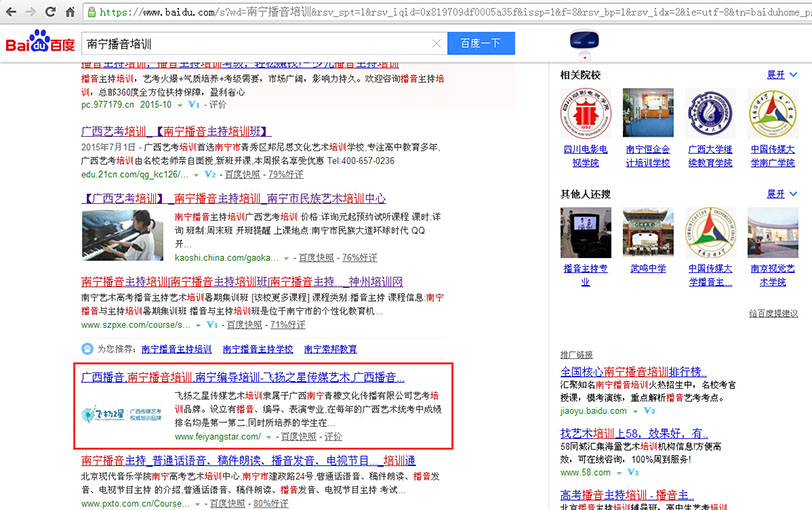Open 四川电影电视学院 text link

point(585,156)
